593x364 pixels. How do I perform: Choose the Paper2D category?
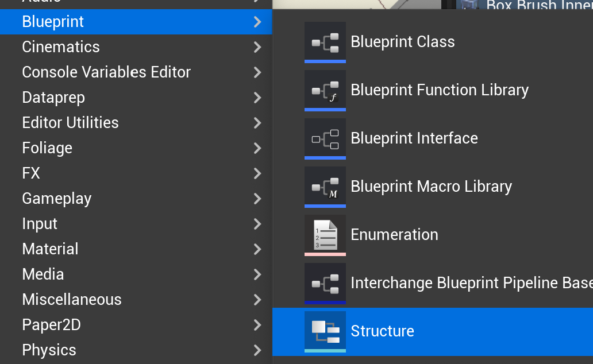[51, 325]
